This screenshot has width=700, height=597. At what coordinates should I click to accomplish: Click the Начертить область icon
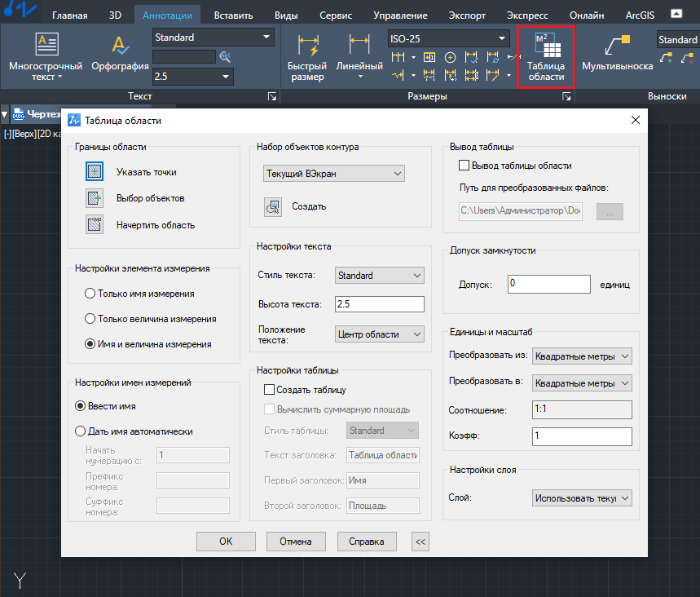point(95,224)
